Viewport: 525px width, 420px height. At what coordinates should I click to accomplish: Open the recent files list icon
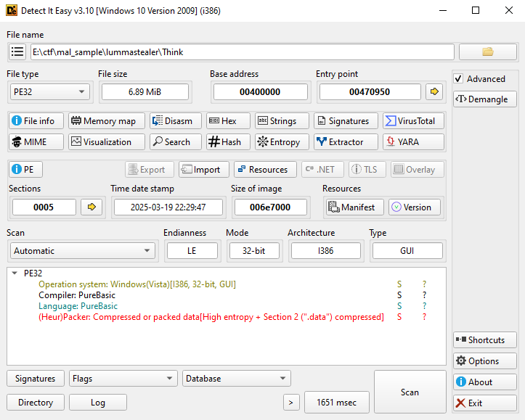pyautogui.click(x=17, y=52)
